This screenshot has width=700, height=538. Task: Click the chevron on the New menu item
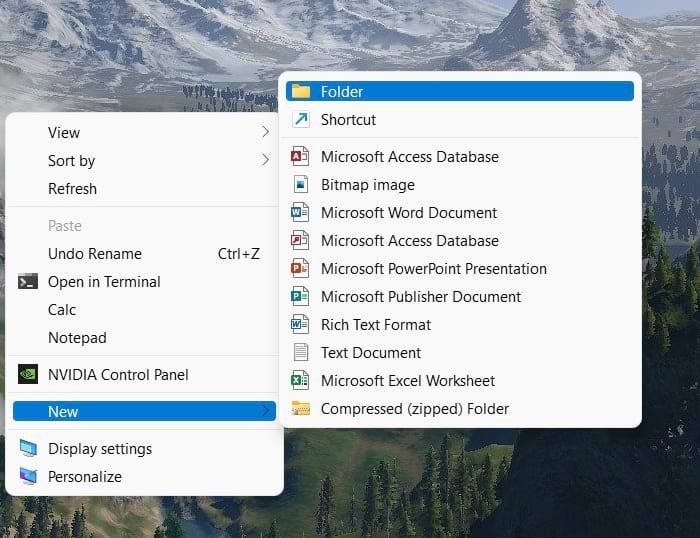265,412
